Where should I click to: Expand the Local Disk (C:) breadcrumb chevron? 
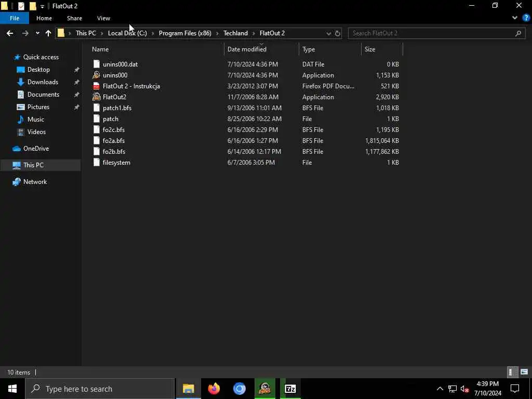tap(153, 33)
